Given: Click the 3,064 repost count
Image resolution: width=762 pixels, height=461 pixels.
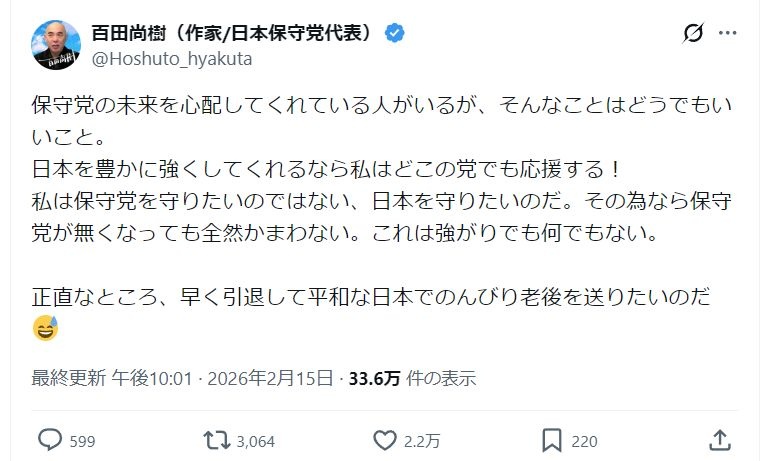Looking at the screenshot, I should (x=255, y=441).
